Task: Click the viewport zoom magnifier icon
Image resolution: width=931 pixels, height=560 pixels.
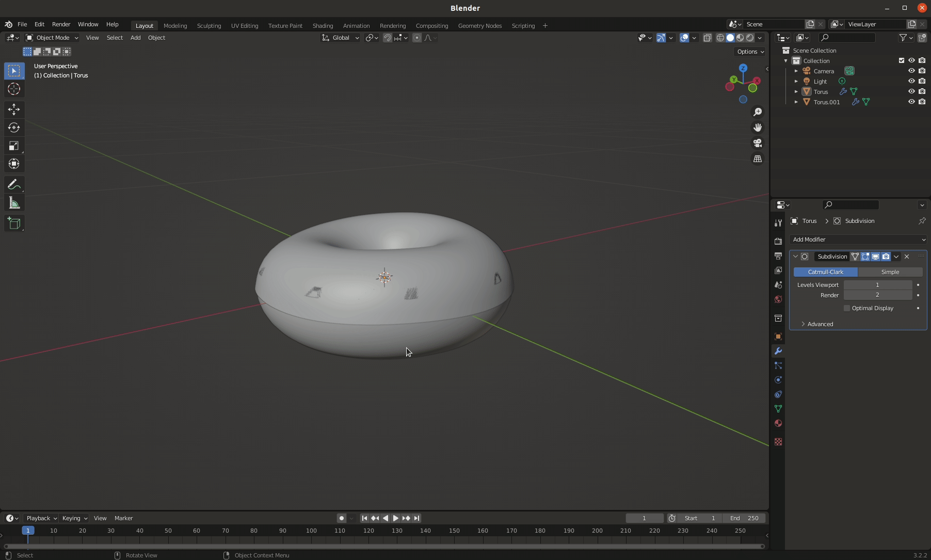Action: coord(758,112)
